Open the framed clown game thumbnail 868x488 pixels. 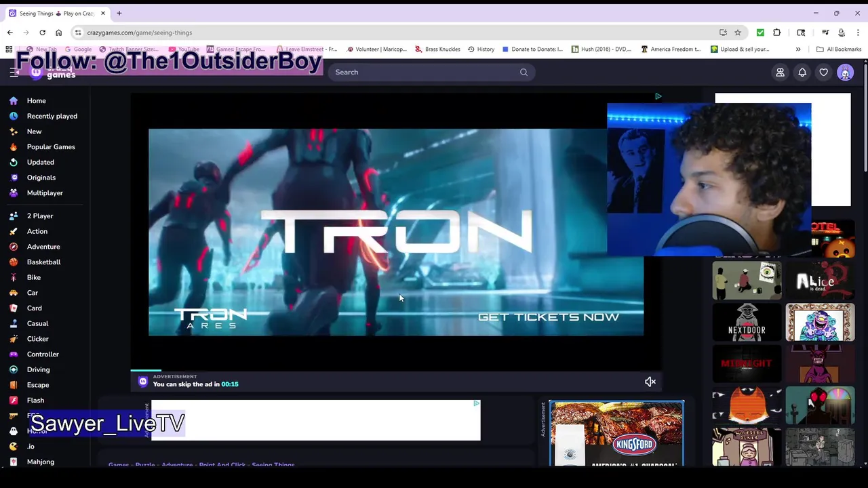[820, 322]
